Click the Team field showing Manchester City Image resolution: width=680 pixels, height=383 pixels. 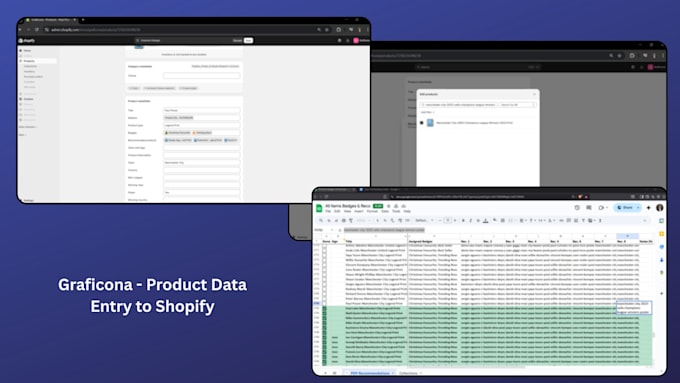click(202, 163)
